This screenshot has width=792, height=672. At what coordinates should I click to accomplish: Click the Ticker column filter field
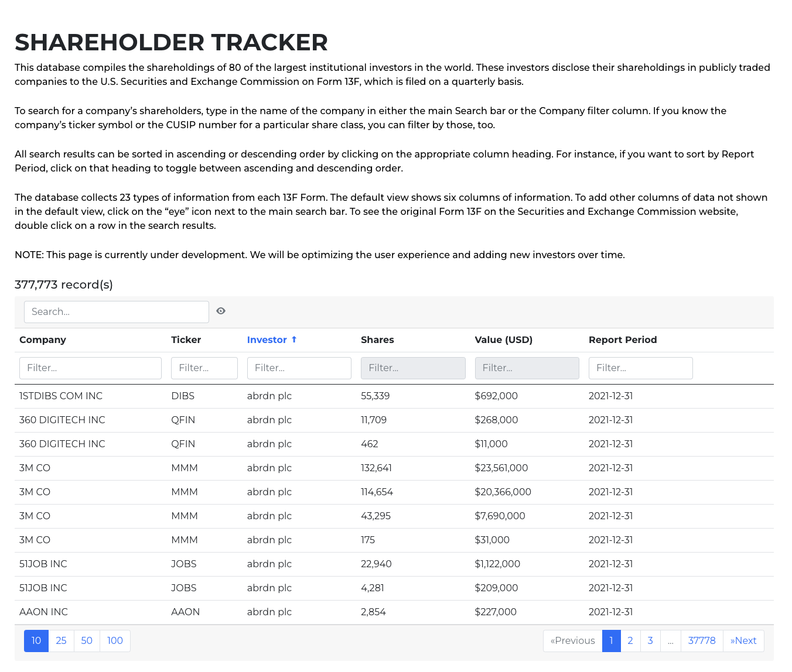click(x=204, y=368)
